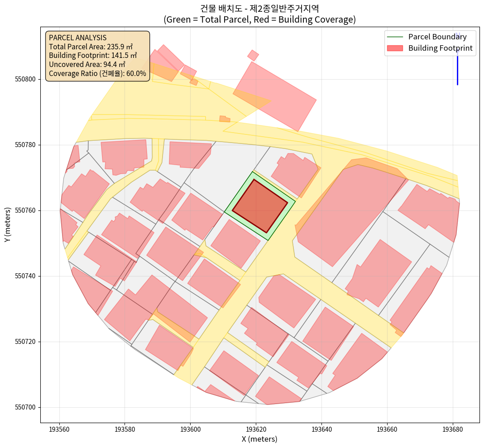Click the 'Uncovered Area: 94.4 ㎡' line
The height and width of the screenshot is (448, 484).
click(86, 64)
